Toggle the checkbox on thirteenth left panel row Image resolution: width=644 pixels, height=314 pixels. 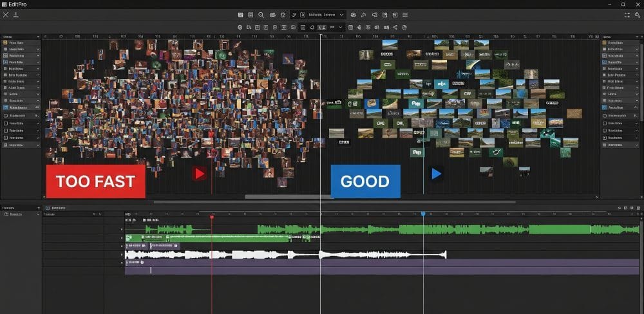(x=6, y=123)
